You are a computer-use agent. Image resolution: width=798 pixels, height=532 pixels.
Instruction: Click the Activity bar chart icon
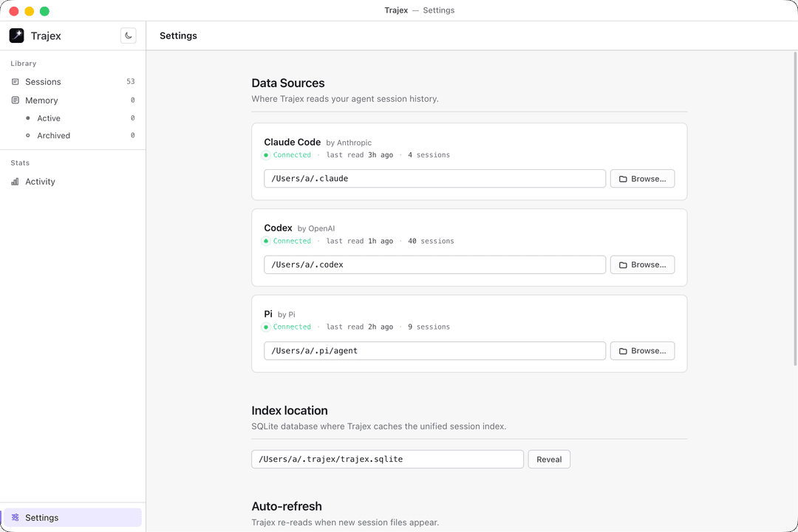16,182
